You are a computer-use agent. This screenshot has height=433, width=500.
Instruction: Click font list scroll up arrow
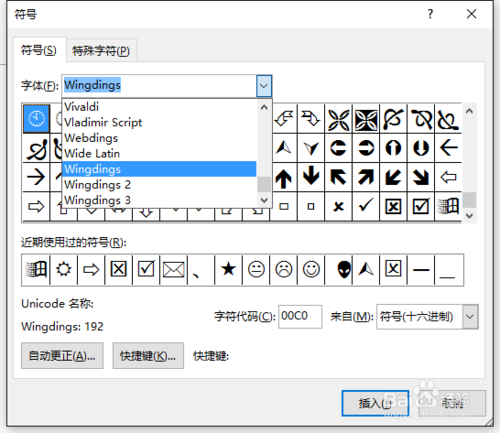tap(264, 107)
